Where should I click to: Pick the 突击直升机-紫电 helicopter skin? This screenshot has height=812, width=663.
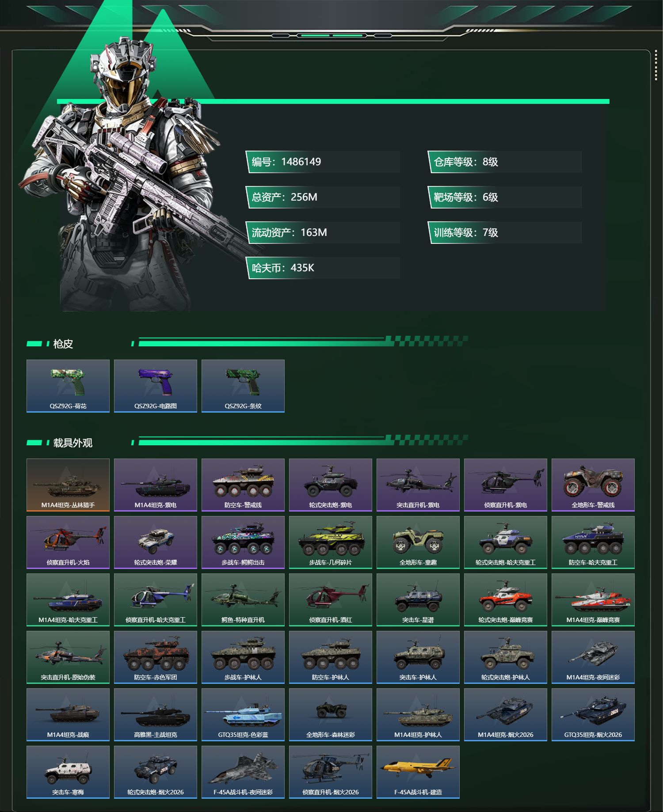coord(418,485)
